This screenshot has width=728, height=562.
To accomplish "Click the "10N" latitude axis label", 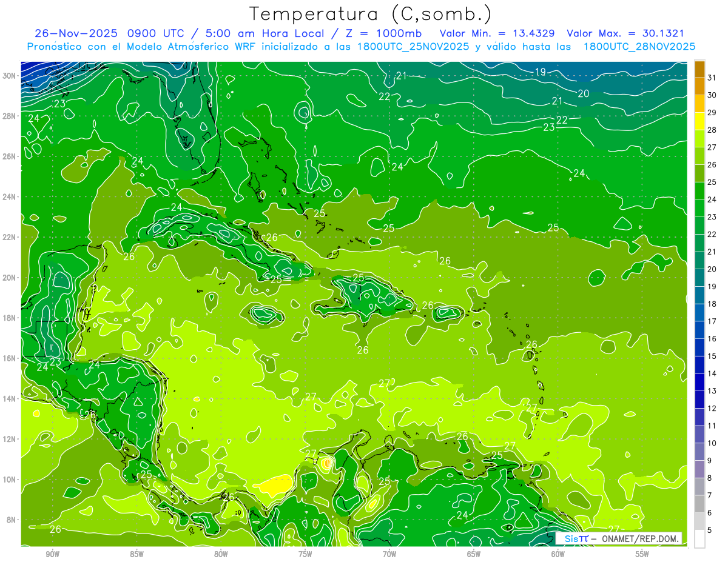I will [x=9, y=480].
